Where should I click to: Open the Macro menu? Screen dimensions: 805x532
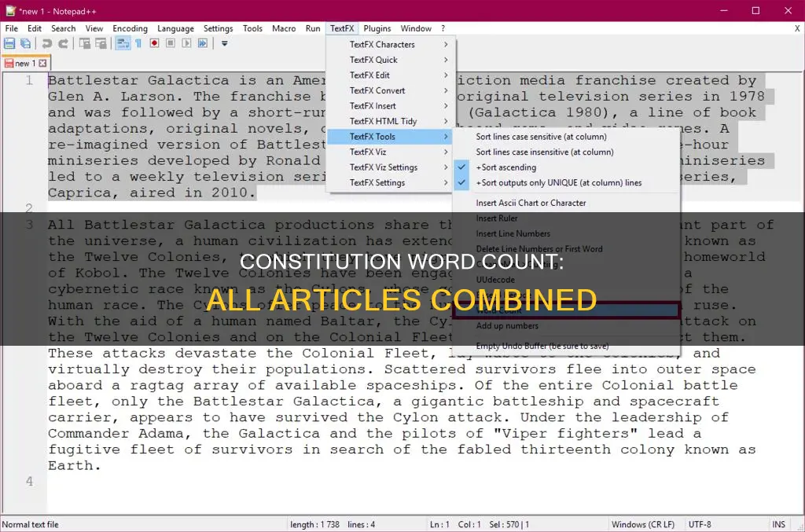(284, 28)
